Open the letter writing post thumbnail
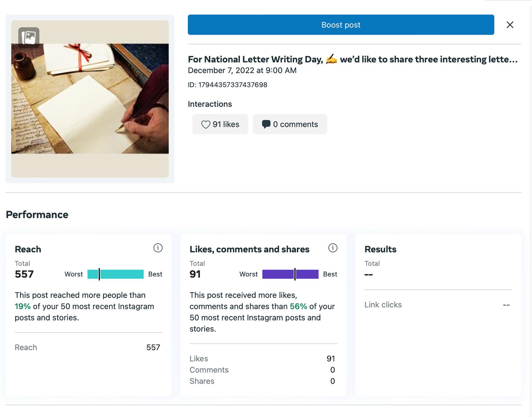Screen dimensions: 532x417 [x=90, y=99]
